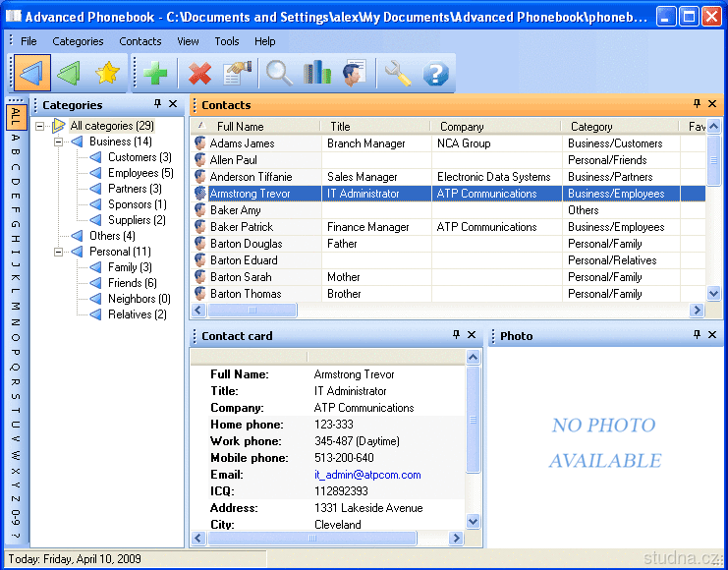Collapse the All categories root node
This screenshot has width=728, height=570.
tap(40, 126)
